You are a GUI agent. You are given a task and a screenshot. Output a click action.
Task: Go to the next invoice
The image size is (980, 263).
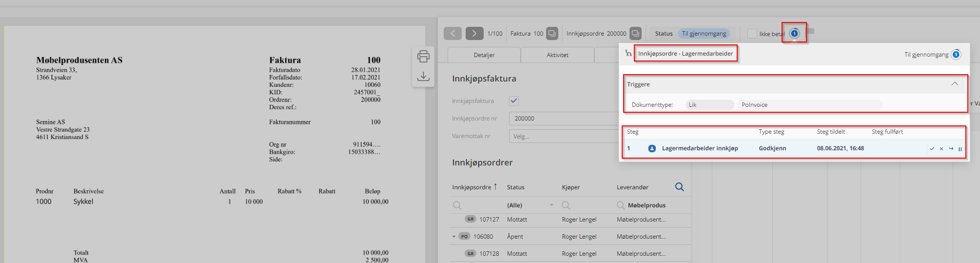click(474, 33)
